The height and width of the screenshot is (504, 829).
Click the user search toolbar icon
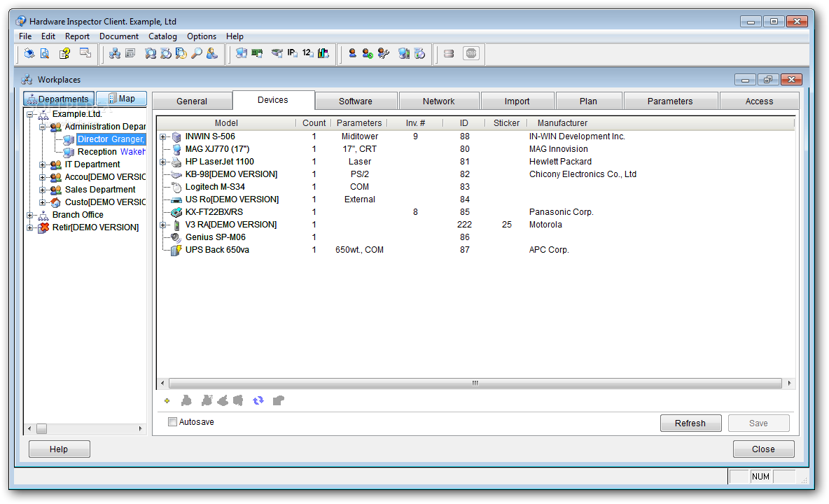point(212,53)
